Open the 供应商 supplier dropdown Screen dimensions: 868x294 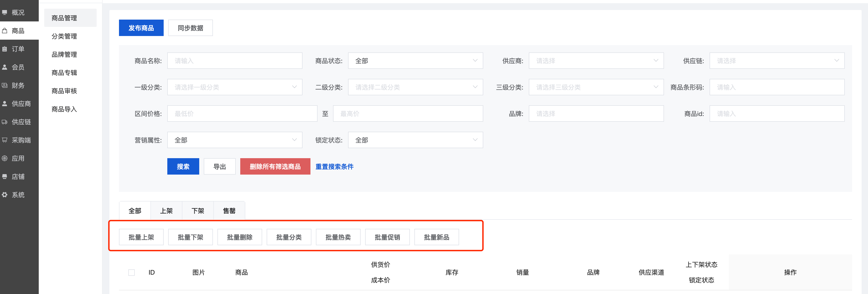point(596,61)
